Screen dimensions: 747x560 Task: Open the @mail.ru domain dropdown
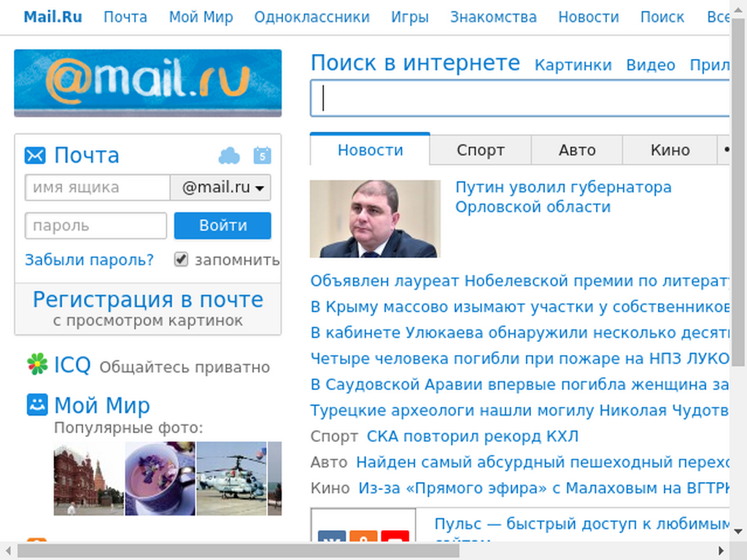point(220,187)
